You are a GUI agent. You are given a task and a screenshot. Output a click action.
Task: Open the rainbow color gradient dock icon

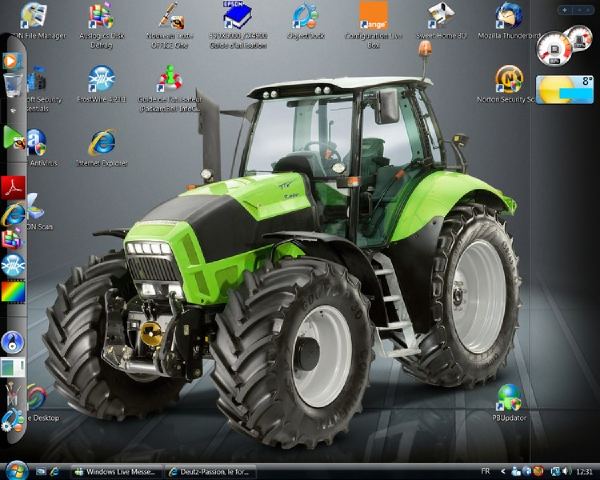pos(13,292)
